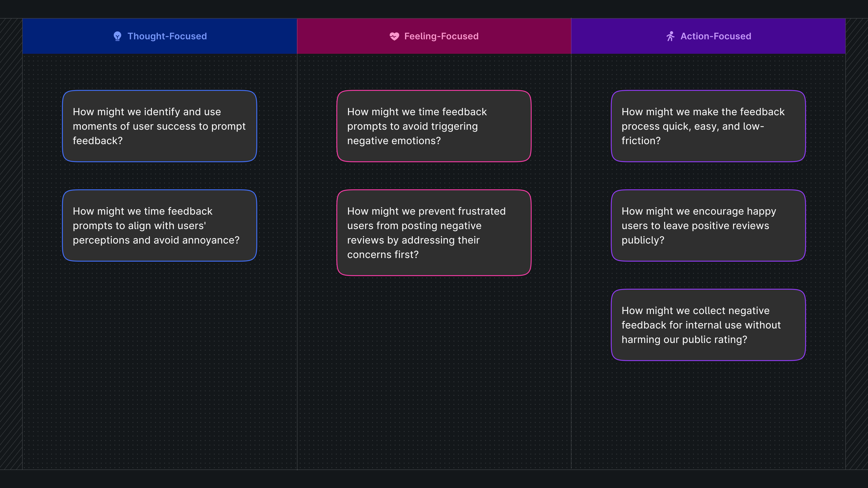Click the card about avoiding triggering negative emotions

click(x=434, y=126)
